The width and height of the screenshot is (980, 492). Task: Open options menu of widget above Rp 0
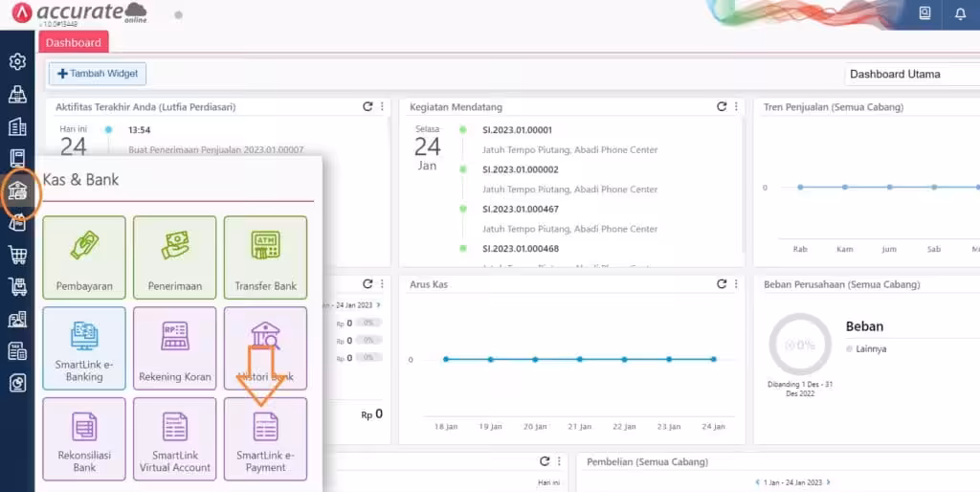pyautogui.click(x=382, y=284)
